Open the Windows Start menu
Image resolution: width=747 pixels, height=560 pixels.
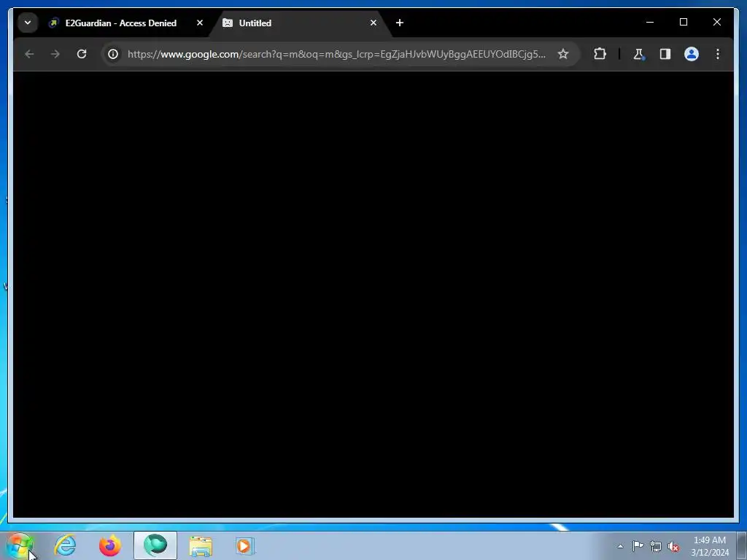[20, 545]
